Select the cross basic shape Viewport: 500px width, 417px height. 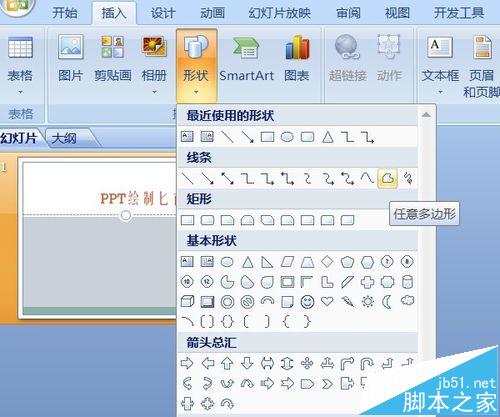(367, 282)
